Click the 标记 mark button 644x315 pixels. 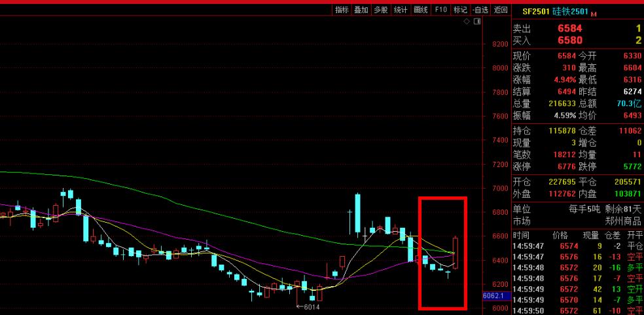point(460,10)
